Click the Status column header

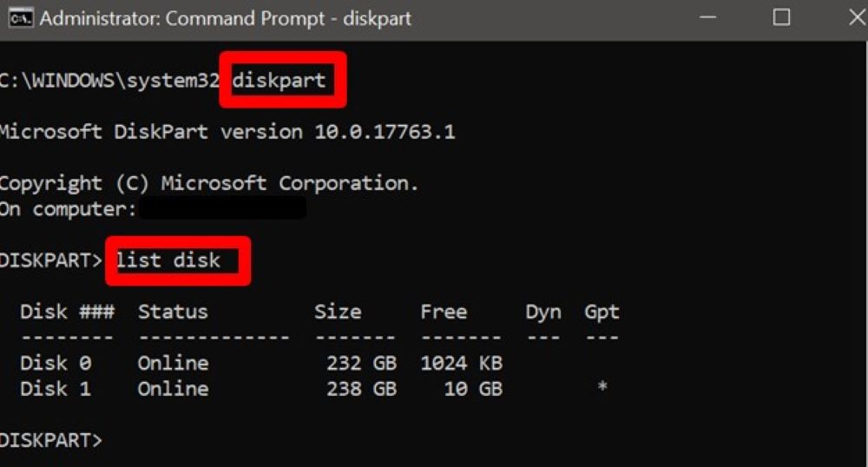[173, 312]
